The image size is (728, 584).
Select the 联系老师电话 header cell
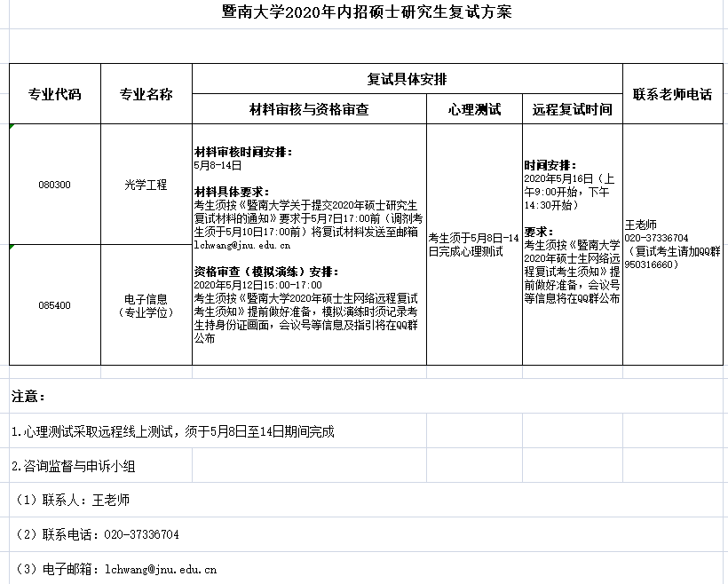(672, 93)
